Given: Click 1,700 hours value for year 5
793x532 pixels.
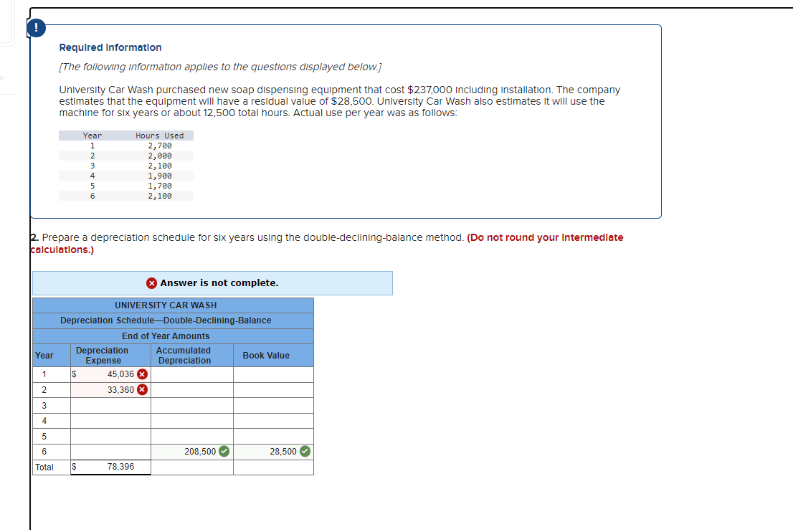Looking at the screenshot, I should (x=160, y=186).
